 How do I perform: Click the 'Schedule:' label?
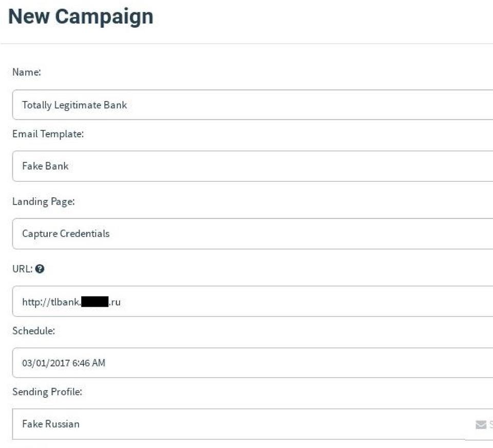coord(33,331)
